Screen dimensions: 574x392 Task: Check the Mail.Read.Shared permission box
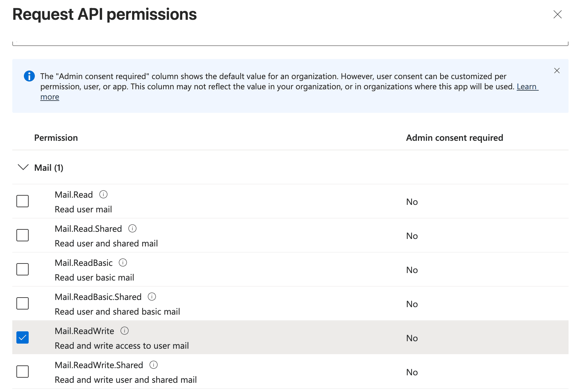tap(23, 235)
